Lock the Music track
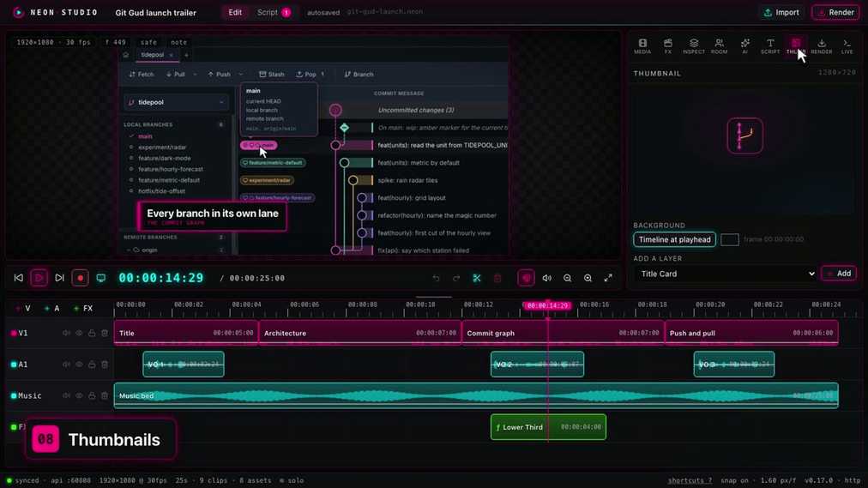The width and height of the screenshot is (868, 488). click(92, 395)
